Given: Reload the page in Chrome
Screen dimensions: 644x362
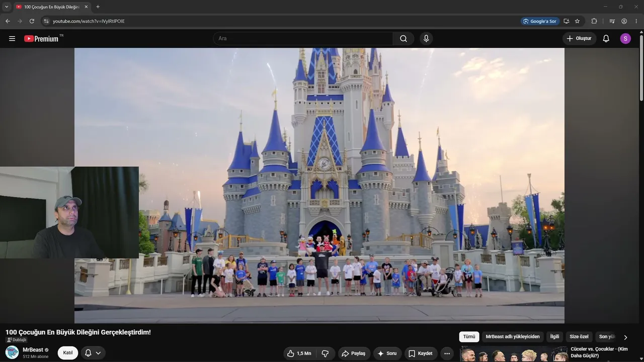Looking at the screenshot, I should tap(32, 21).
